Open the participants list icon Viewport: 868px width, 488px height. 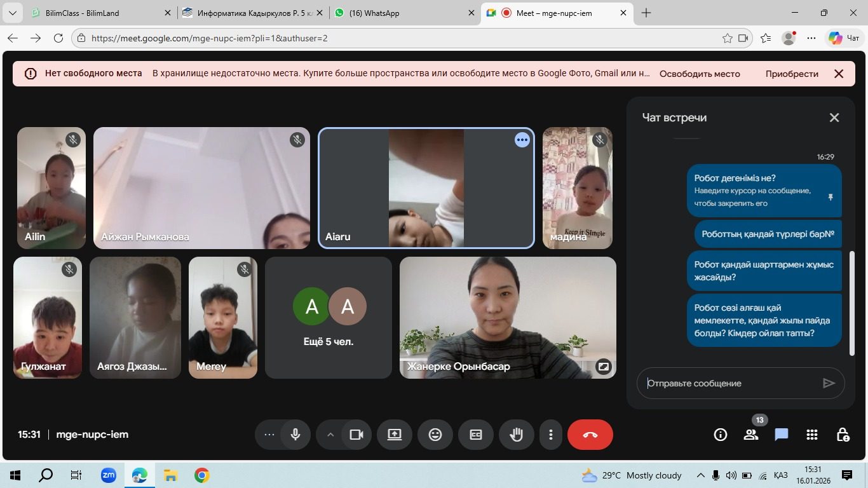pyautogui.click(x=751, y=435)
